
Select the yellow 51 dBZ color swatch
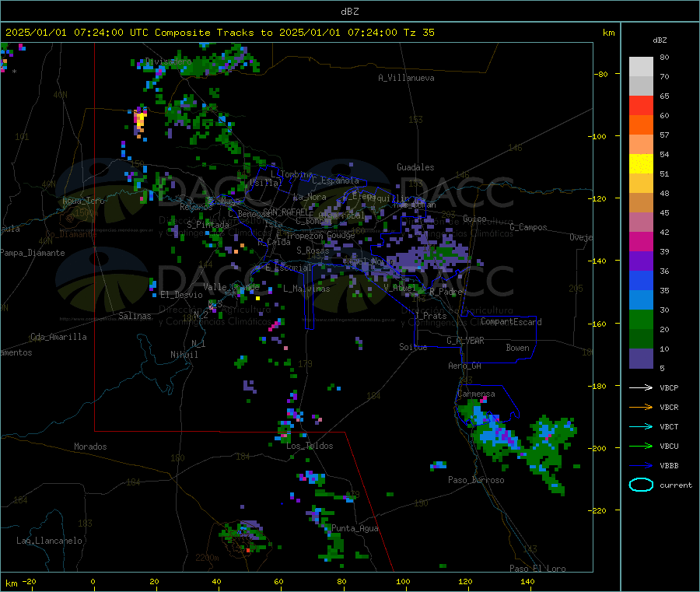[x=641, y=164]
